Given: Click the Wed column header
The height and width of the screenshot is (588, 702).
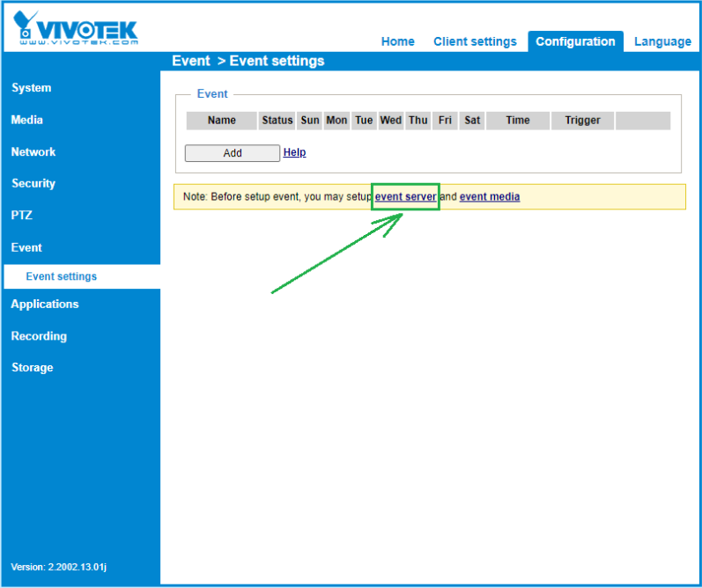Looking at the screenshot, I should (391, 121).
